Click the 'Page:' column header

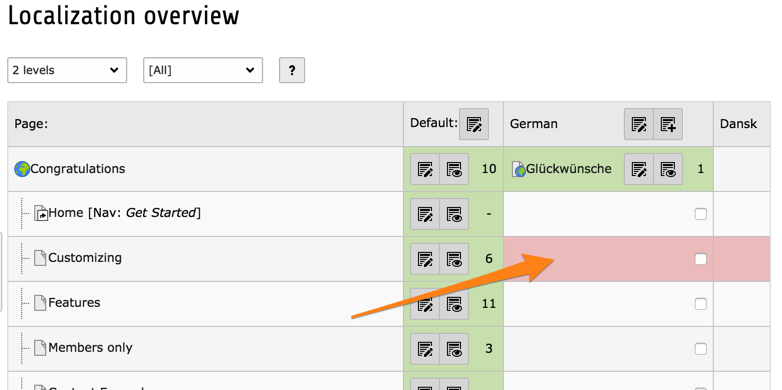tap(31, 124)
